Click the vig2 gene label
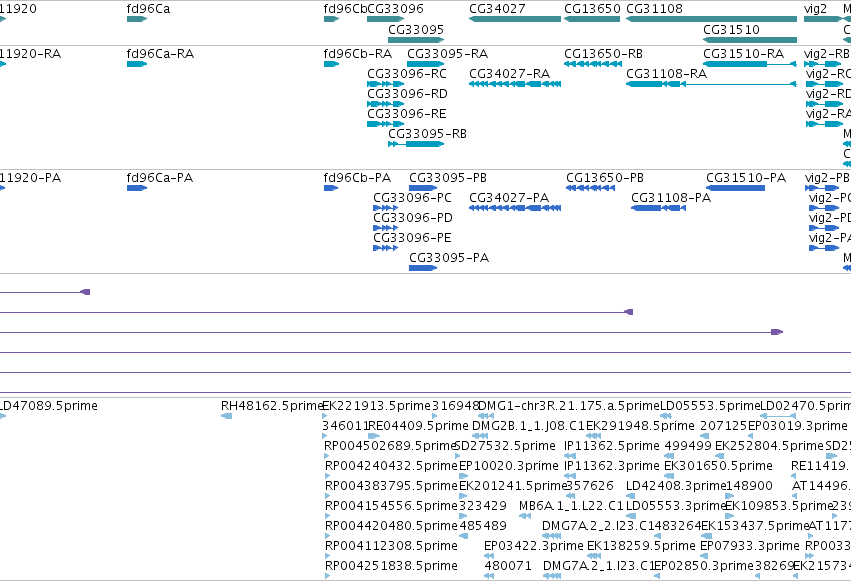Screen dimensions: 851x581 point(815,9)
